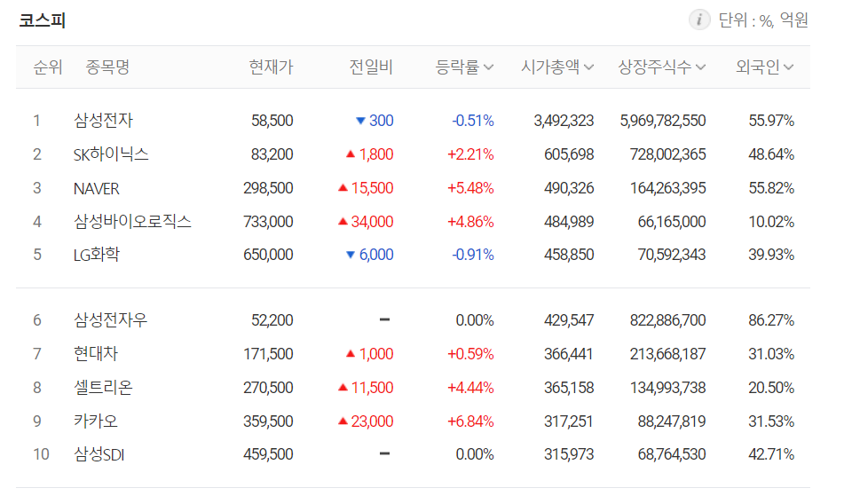Click market cap value 490,326
The width and height of the screenshot is (844, 504).
point(569,188)
